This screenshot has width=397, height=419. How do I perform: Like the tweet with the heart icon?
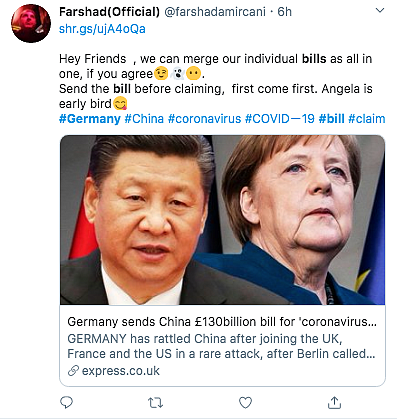245,403
